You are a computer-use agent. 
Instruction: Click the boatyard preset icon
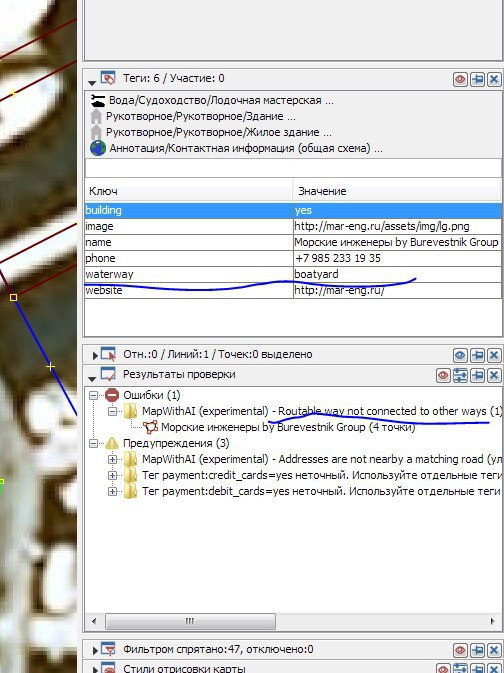pyautogui.click(x=98, y=101)
